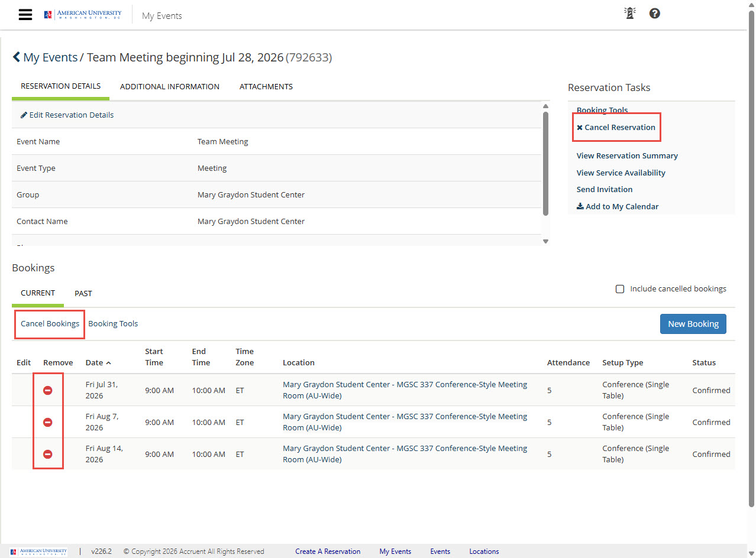
Task: Click Confirmed status for Aug 14 booking
Action: click(x=711, y=454)
